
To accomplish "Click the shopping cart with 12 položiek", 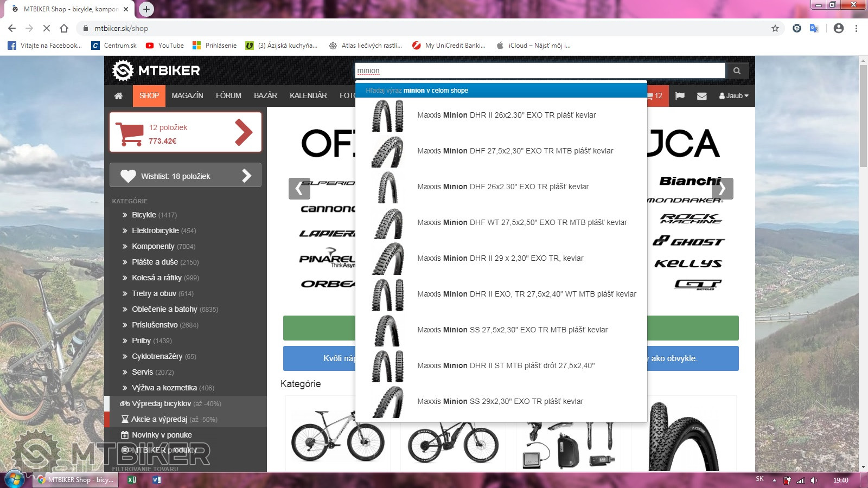I will click(186, 132).
